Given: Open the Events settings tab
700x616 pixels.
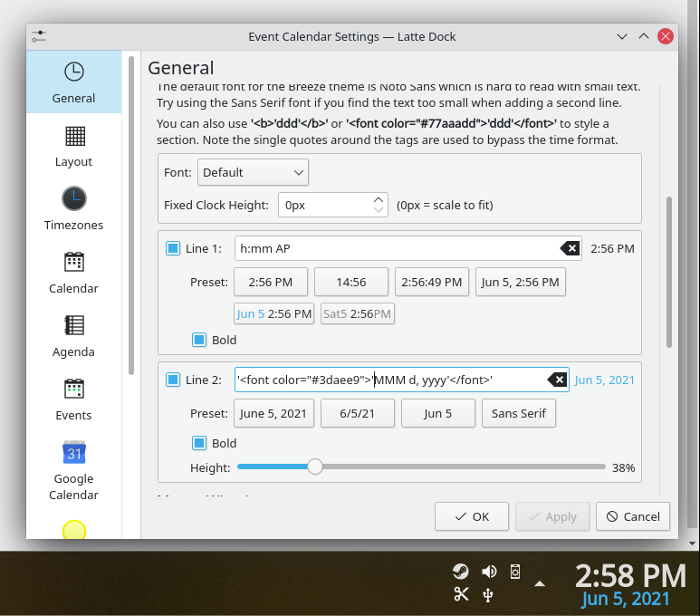Looking at the screenshot, I should point(74,399).
